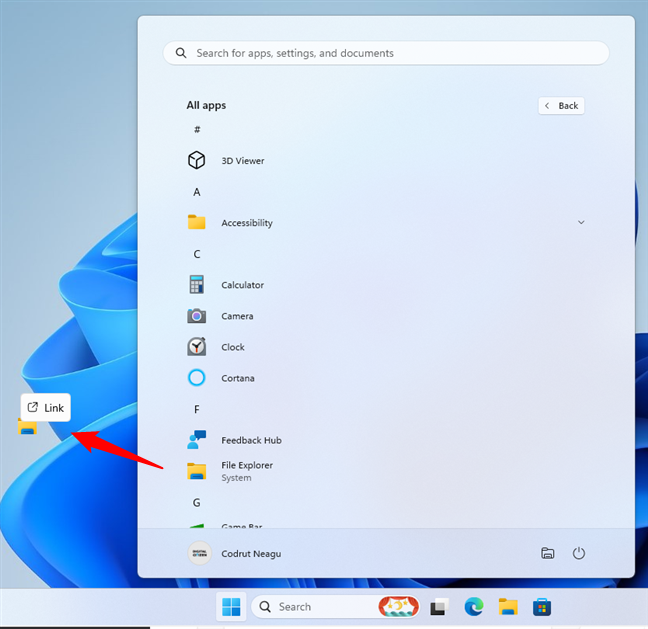Click the search highlight illustration in taskbar
Image resolution: width=648 pixels, height=629 pixels.
click(x=398, y=607)
